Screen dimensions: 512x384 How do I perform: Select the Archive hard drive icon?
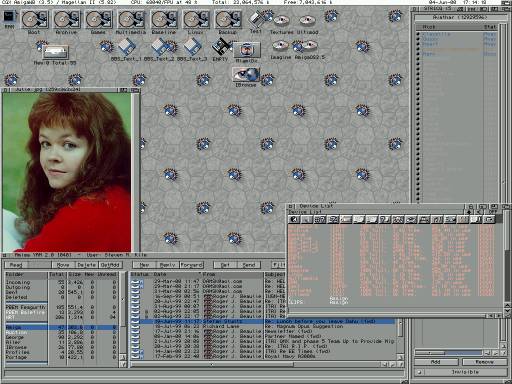66,19
